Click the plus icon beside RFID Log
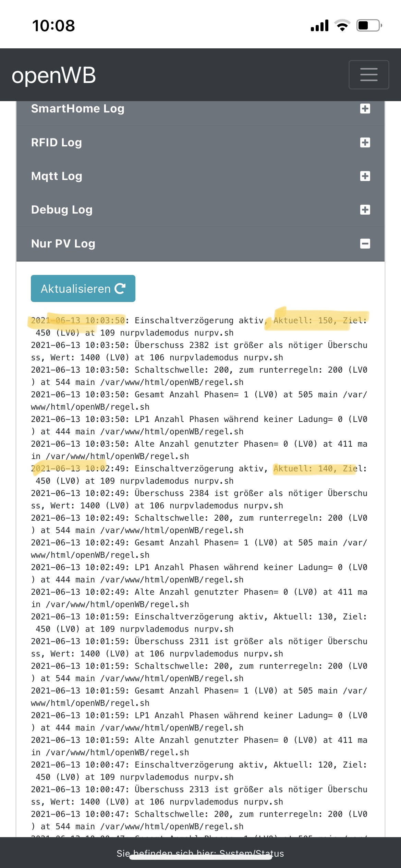 [x=365, y=142]
